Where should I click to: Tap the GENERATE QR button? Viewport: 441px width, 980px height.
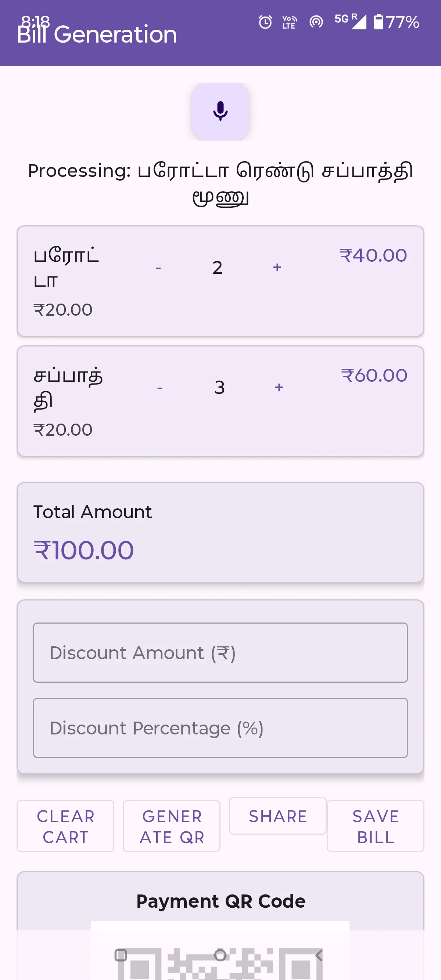172,826
